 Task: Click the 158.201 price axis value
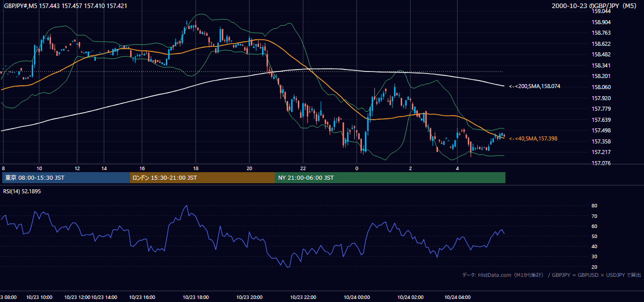(x=601, y=76)
